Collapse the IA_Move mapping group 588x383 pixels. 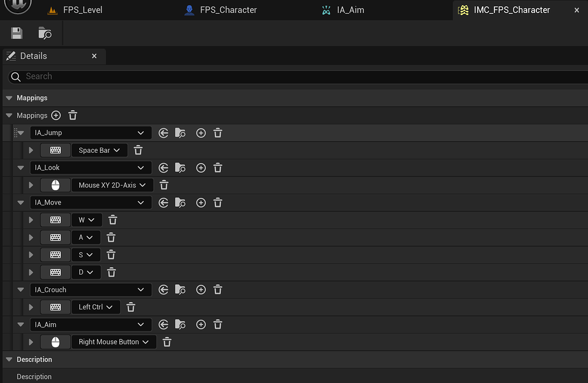[21, 203]
